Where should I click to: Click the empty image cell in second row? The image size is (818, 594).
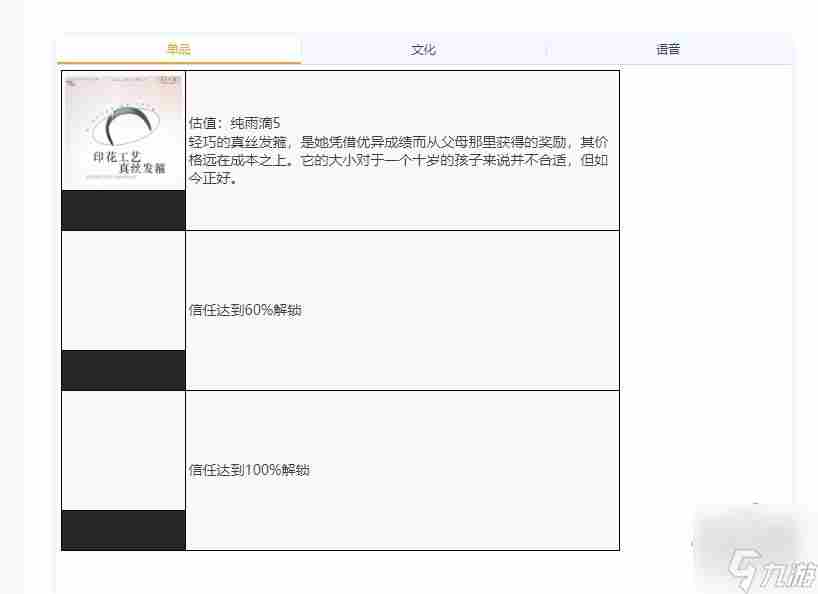[x=122, y=290]
